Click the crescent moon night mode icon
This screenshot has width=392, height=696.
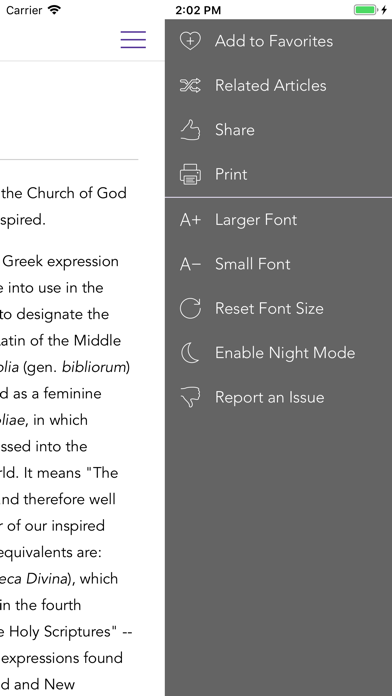click(x=189, y=353)
